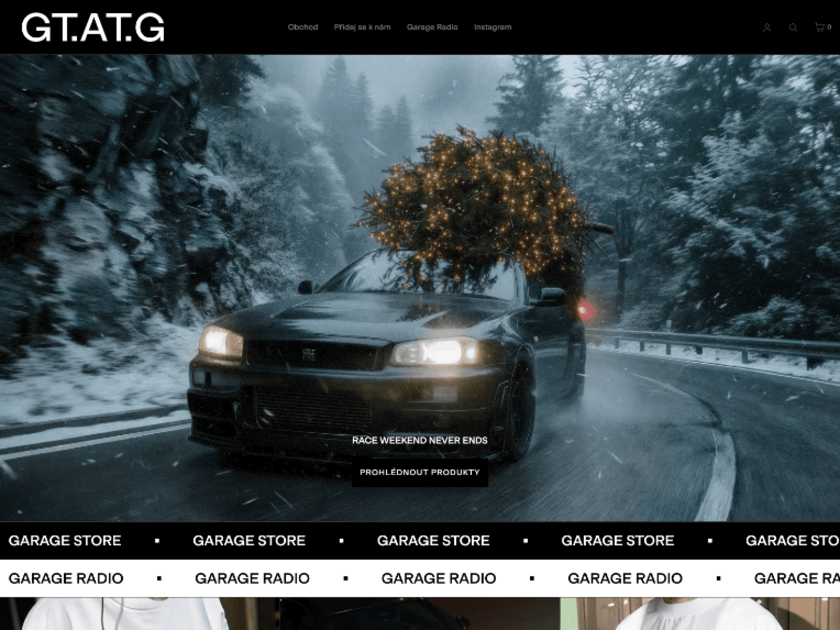Click the third Garage Radio ticker text
The image size is (840, 630).
point(438,578)
